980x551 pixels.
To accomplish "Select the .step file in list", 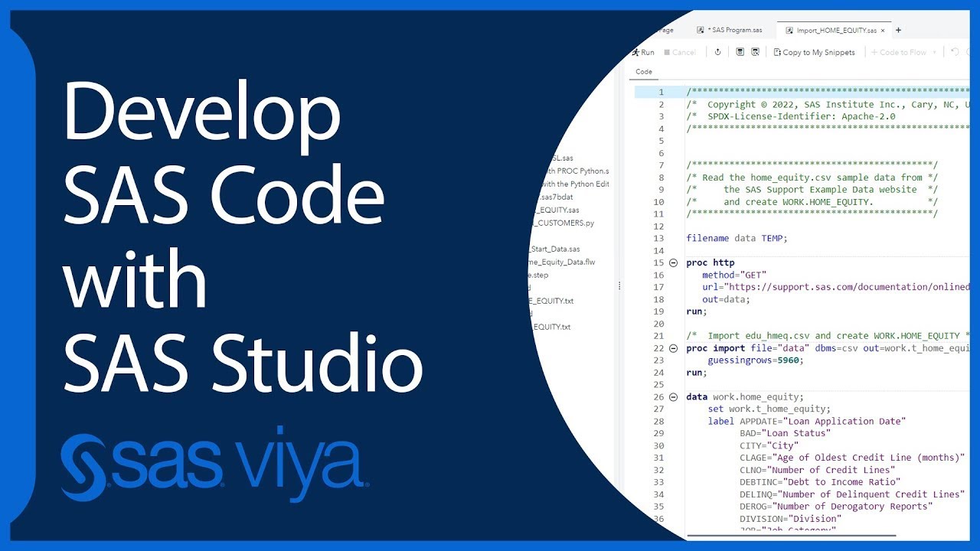I will pos(538,275).
